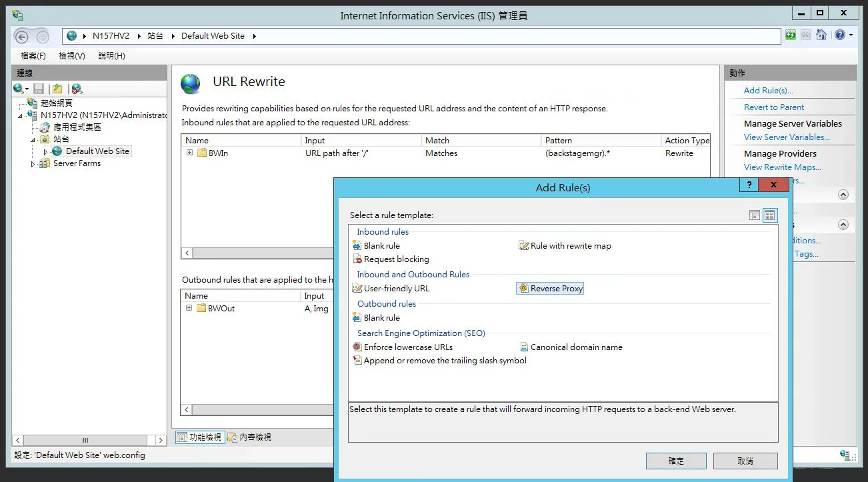This screenshot has height=482, width=868.
Task: Click the 取消 button in Add Rule dialog
Action: coord(745,461)
